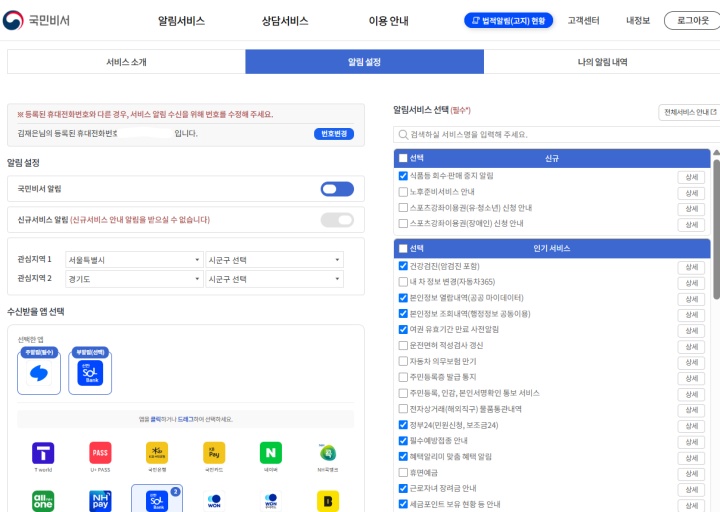This screenshot has height=512, width=720.
Task: Choose the U+ PASS app icon
Action: [x=100, y=453]
